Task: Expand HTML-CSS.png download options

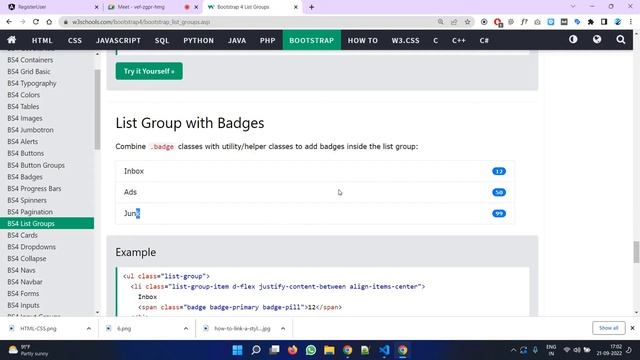Action: coord(89,328)
